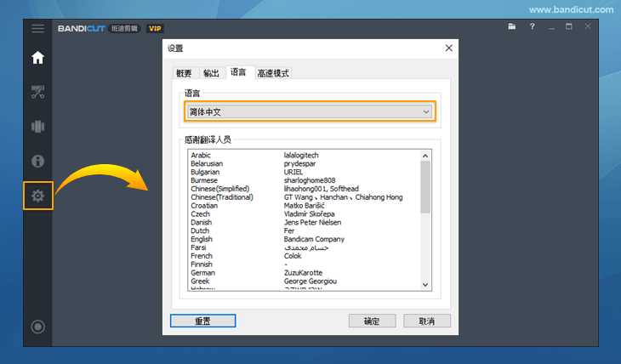Click the translator list scroll down arrow
This screenshot has height=364, width=621.
point(425,284)
